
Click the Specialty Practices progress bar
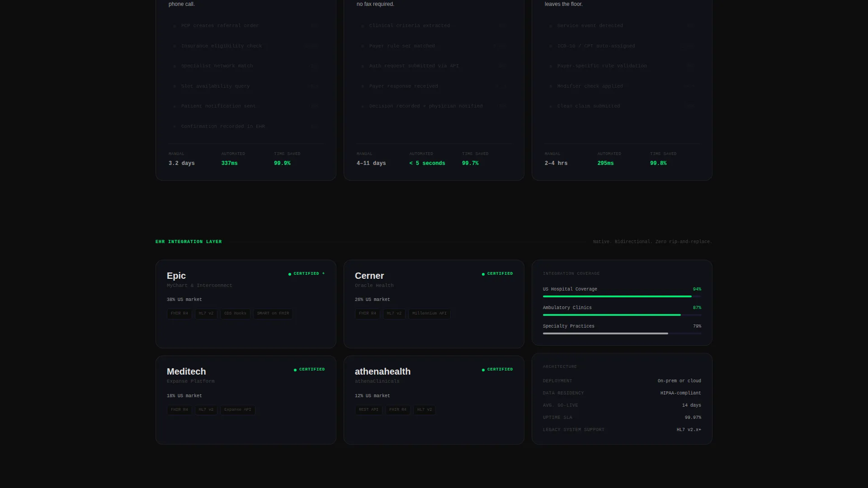[x=622, y=333]
